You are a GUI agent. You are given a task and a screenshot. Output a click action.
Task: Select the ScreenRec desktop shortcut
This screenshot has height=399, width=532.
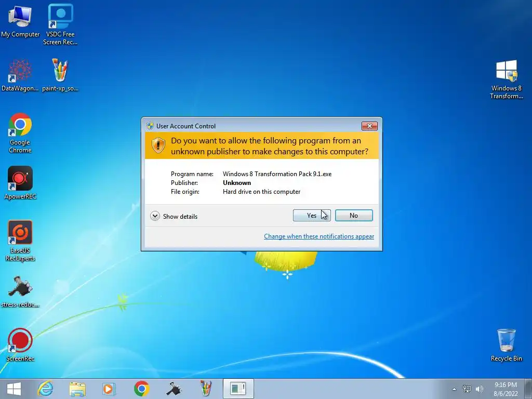(x=20, y=345)
